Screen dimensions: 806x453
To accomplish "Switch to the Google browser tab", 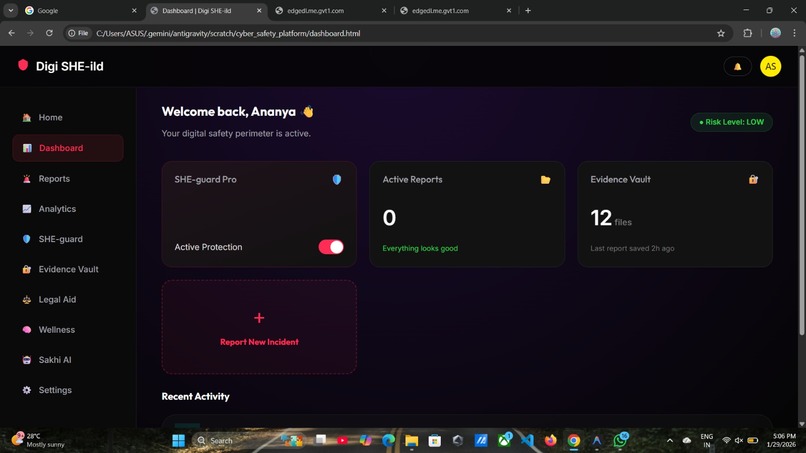I will (81, 11).
